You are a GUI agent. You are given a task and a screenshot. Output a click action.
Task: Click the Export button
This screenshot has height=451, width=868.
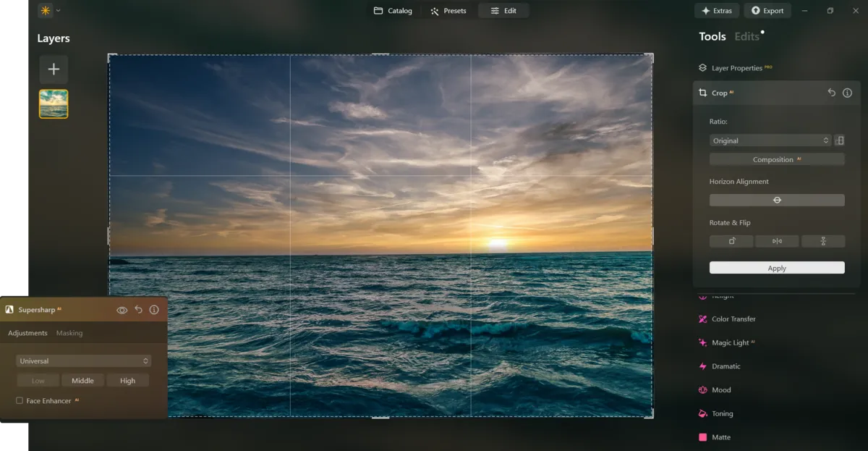tap(767, 11)
